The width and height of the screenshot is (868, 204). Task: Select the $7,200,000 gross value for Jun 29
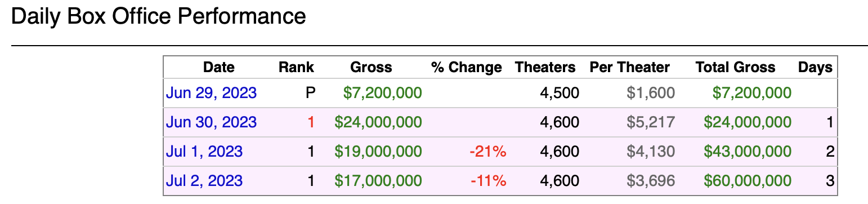point(382,92)
